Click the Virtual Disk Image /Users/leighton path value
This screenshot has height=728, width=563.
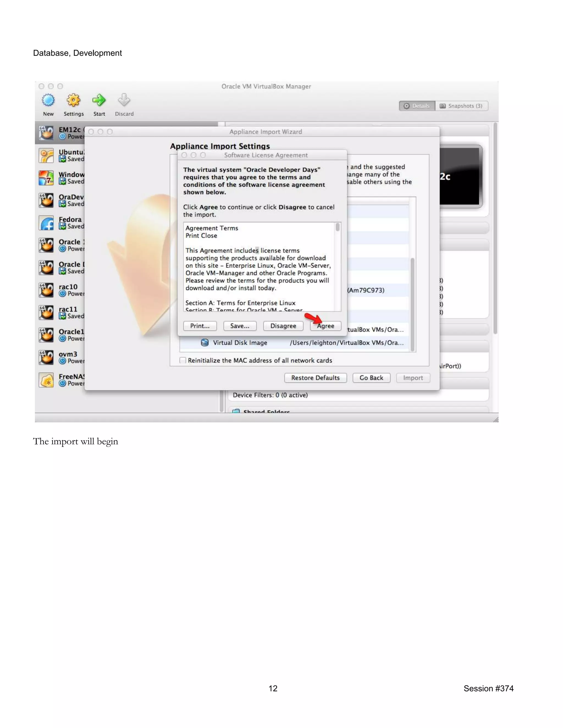coord(347,343)
